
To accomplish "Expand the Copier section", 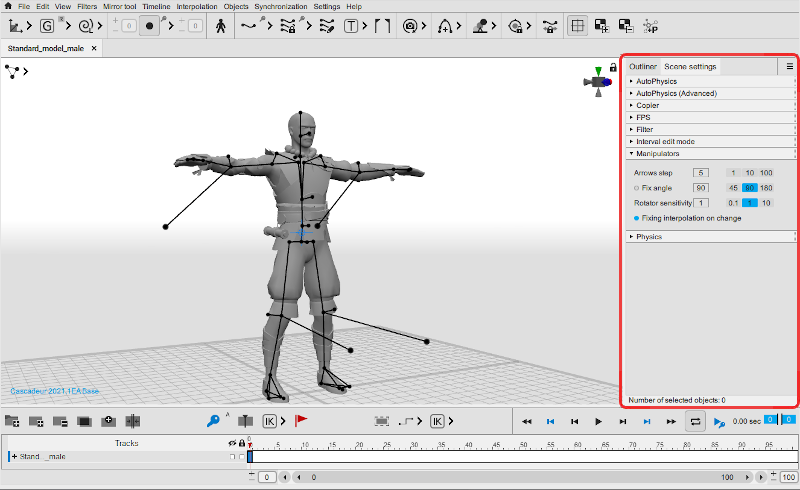I will (710, 105).
